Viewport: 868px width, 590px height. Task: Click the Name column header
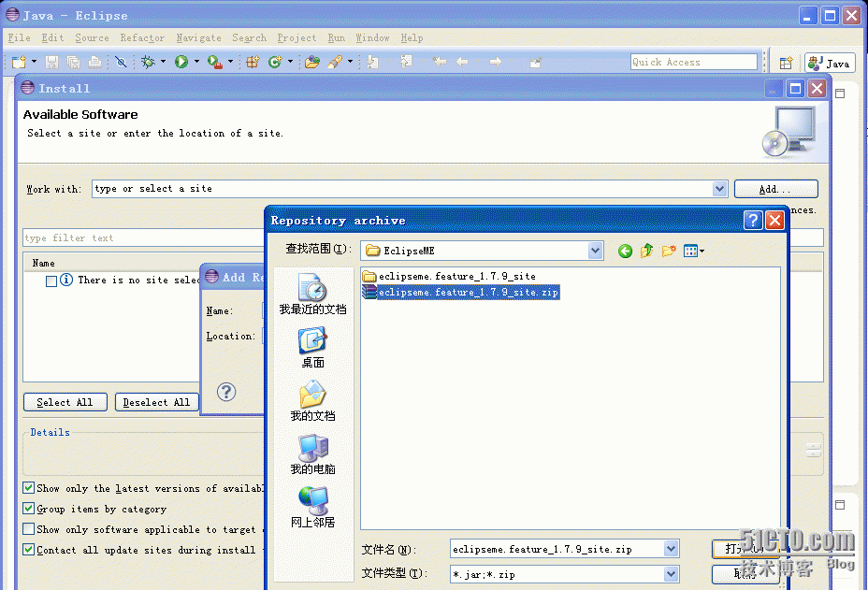click(44, 263)
